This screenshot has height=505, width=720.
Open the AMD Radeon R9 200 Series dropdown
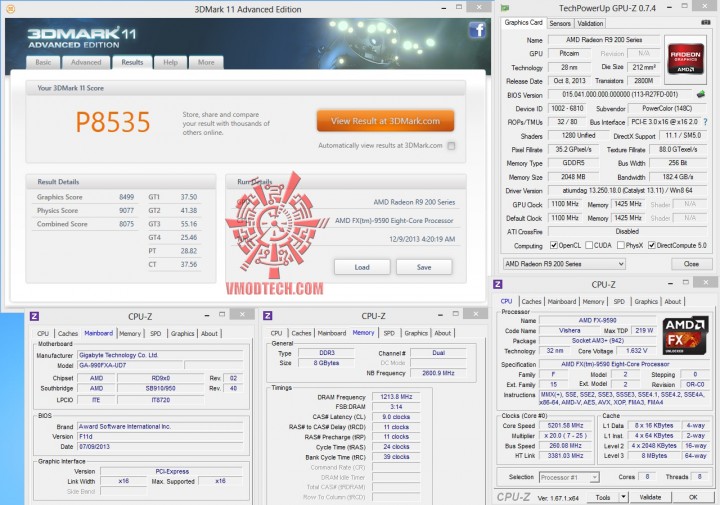pyautogui.click(x=564, y=264)
